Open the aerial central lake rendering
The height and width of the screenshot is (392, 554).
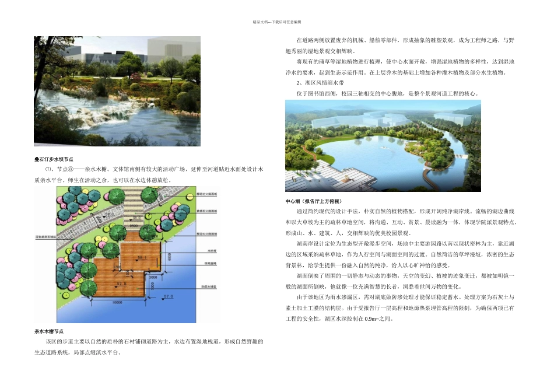(x=383, y=146)
